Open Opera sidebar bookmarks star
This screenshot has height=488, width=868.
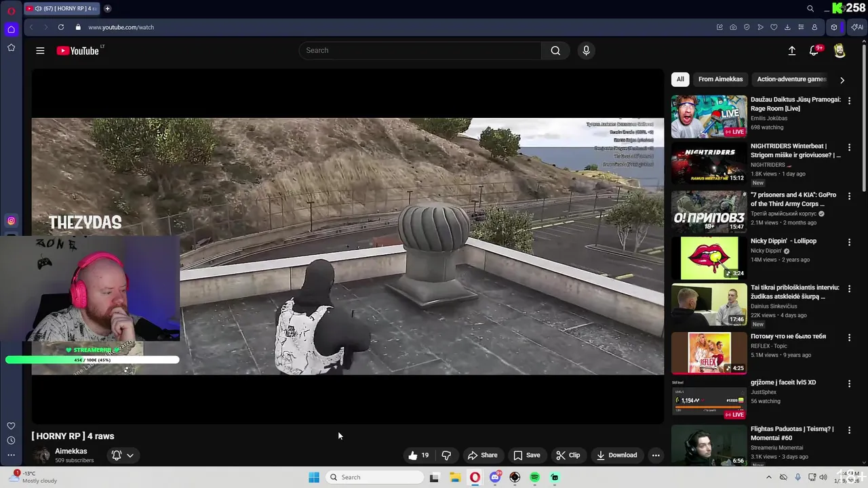pyautogui.click(x=11, y=47)
